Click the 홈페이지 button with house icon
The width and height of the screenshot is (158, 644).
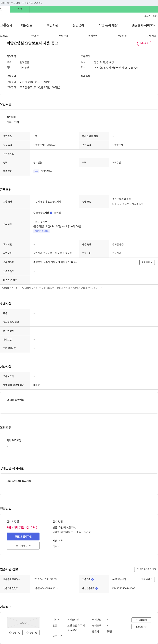click(x=141, y=620)
